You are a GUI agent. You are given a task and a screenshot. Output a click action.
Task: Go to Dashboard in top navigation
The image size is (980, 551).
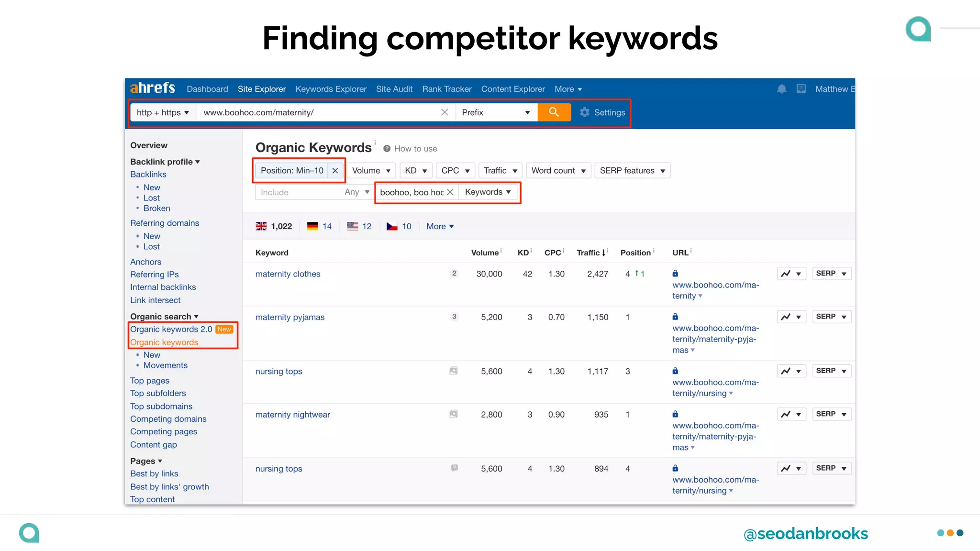pyautogui.click(x=207, y=89)
